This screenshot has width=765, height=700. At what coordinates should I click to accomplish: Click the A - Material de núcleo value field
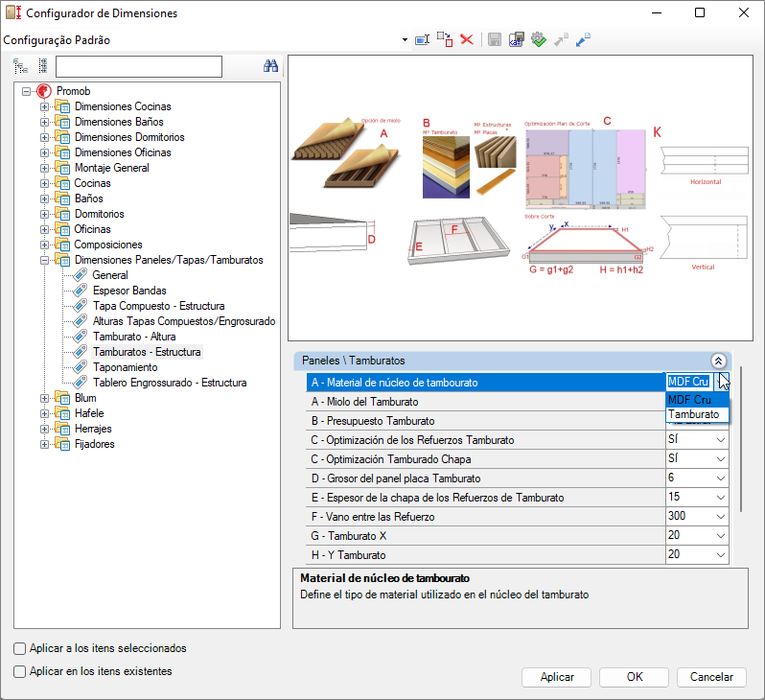[688, 383]
